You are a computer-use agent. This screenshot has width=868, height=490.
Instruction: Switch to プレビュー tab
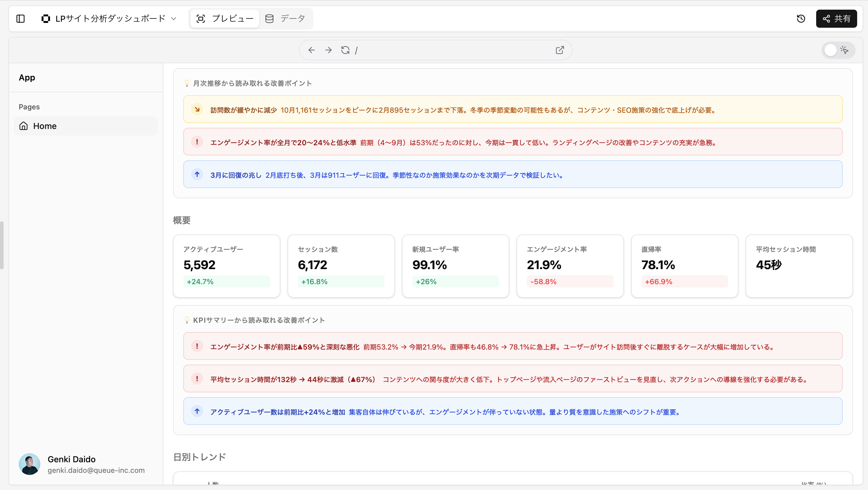point(225,19)
